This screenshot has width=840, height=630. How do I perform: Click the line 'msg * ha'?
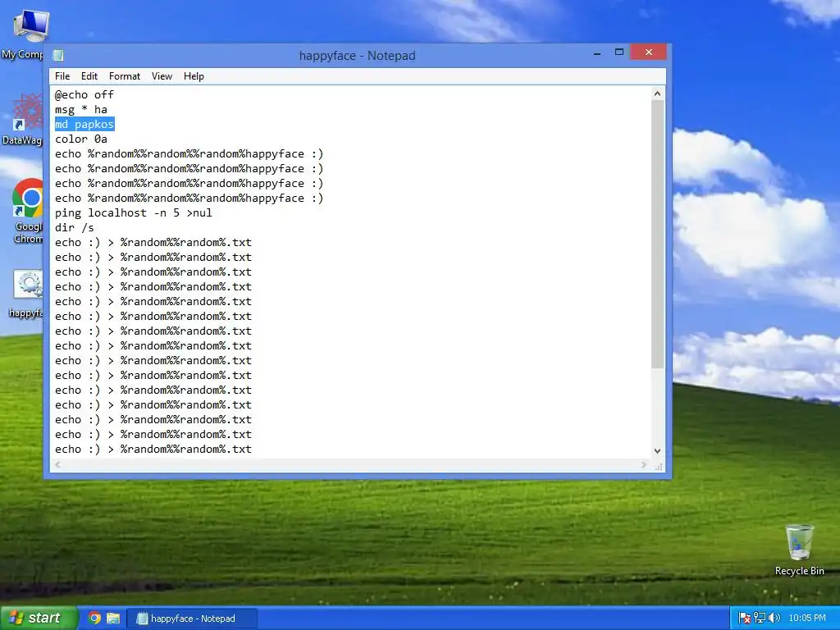click(81, 109)
